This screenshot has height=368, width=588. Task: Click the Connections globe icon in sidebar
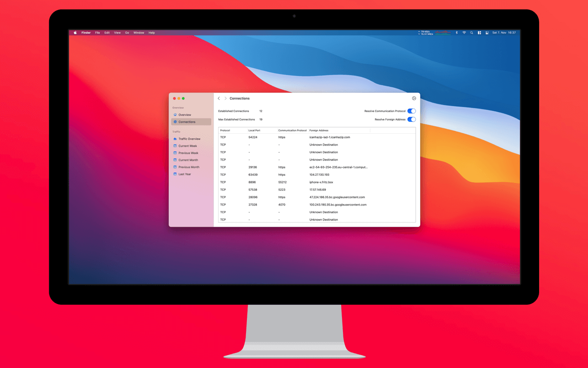pyautogui.click(x=175, y=122)
